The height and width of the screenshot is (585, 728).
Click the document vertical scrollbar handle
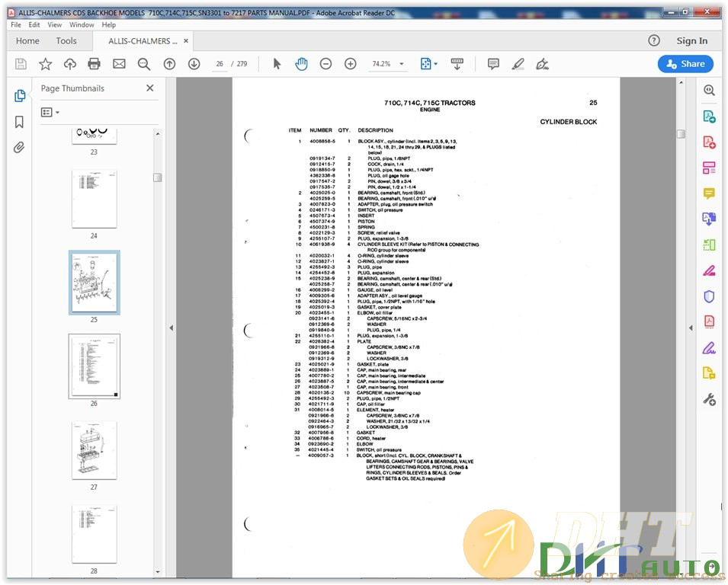click(681, 134)
